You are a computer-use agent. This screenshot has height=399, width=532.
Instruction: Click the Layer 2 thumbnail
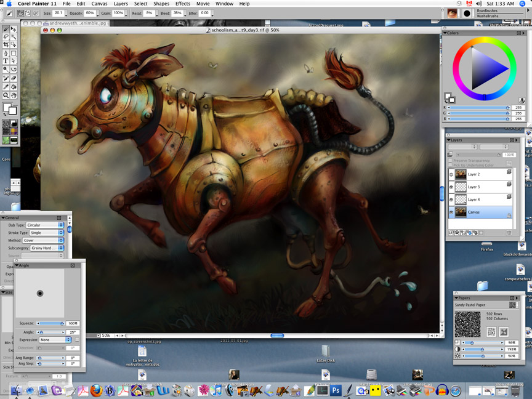pos(461,175)
